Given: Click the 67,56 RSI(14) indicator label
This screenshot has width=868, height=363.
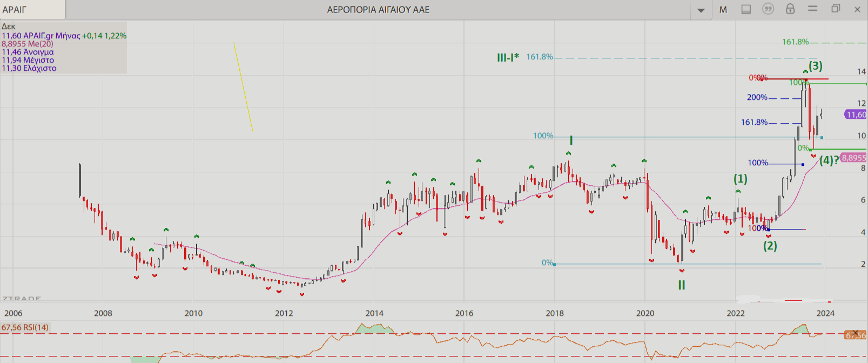Looking at the screenshot, I should [25, 327].
